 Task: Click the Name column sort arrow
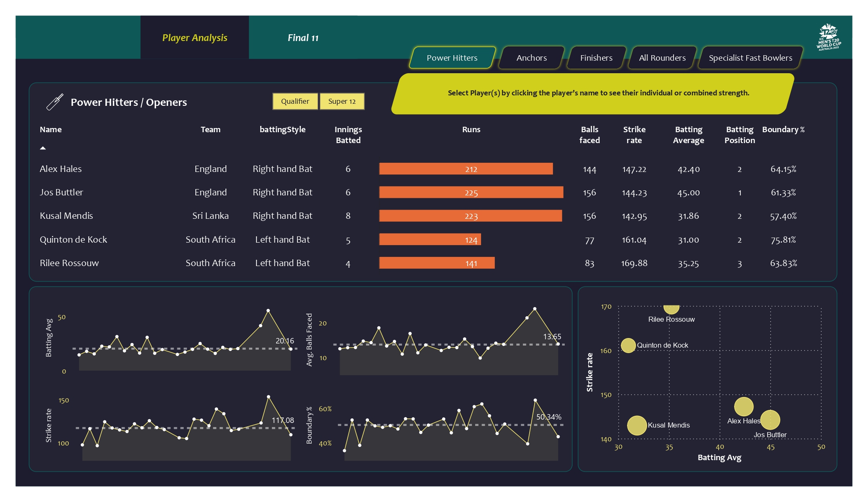click(43, 148)
